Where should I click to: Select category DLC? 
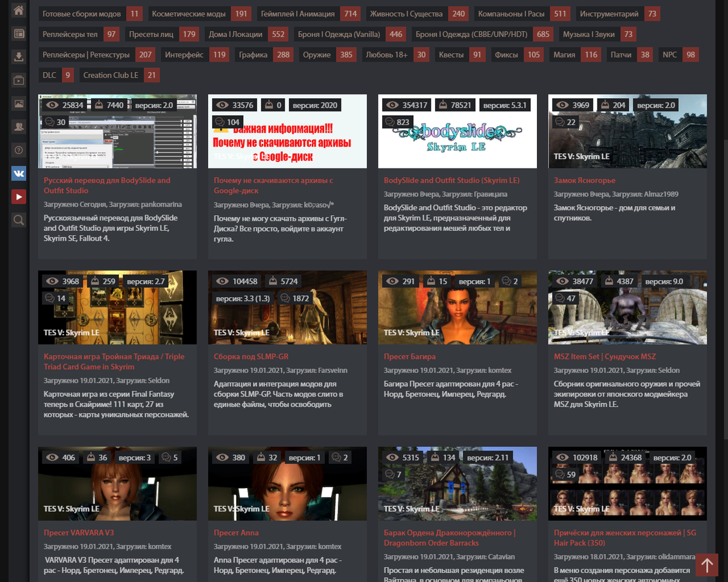pyautogui.click(x=56, y=76)
